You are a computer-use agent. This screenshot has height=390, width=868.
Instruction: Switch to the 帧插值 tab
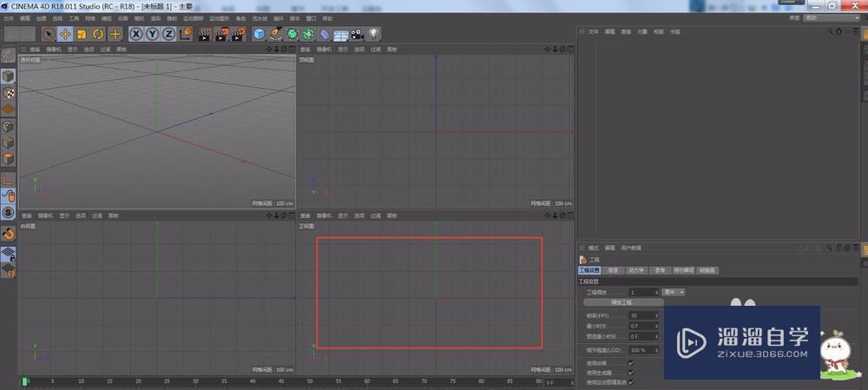coord(707,270)
